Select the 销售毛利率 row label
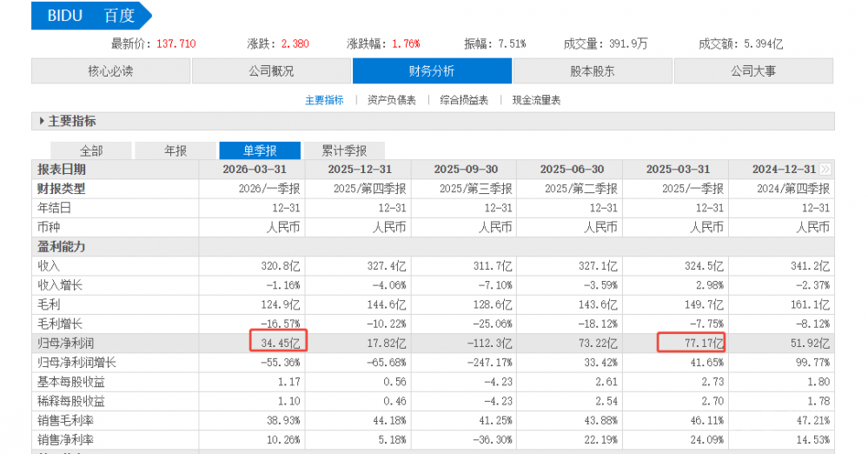Viewport: 868px width, 454px height. (65, 421)
